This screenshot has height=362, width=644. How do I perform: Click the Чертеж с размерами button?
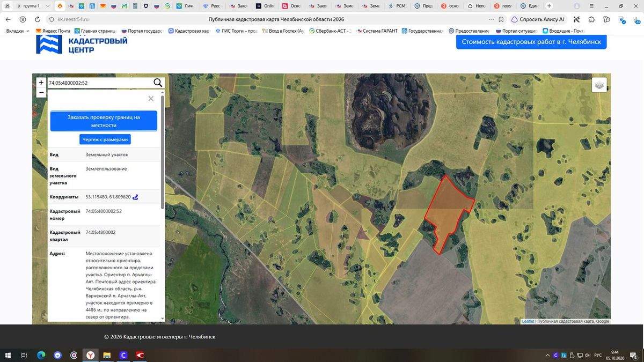pos(105,139)
